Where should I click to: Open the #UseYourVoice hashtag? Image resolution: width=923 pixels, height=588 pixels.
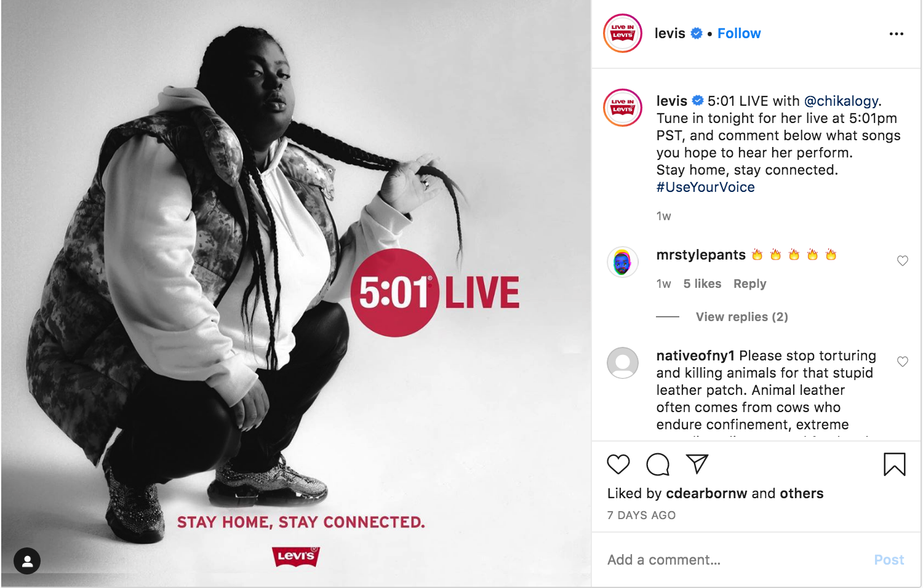pos(705,187)
